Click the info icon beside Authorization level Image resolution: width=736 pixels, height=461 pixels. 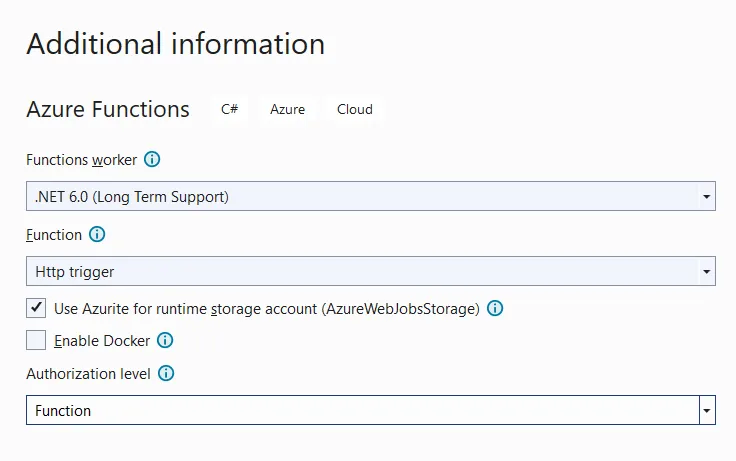[x=166, y=374]
